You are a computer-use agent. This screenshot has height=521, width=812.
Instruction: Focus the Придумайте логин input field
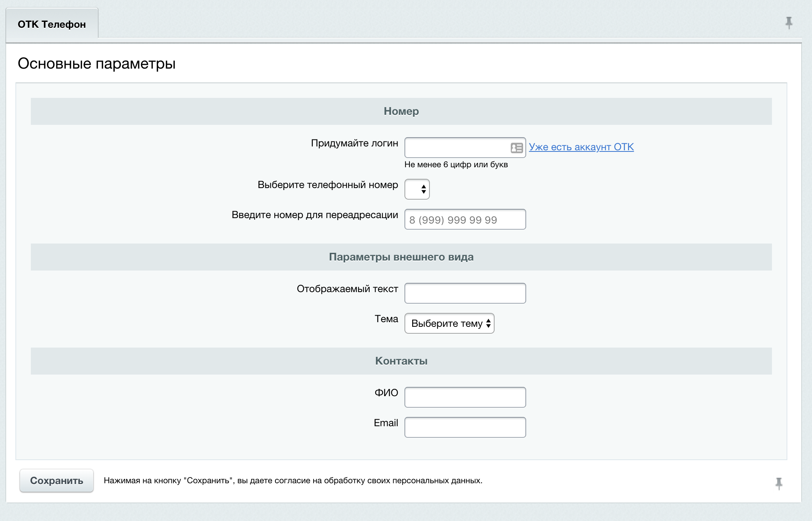456,148
